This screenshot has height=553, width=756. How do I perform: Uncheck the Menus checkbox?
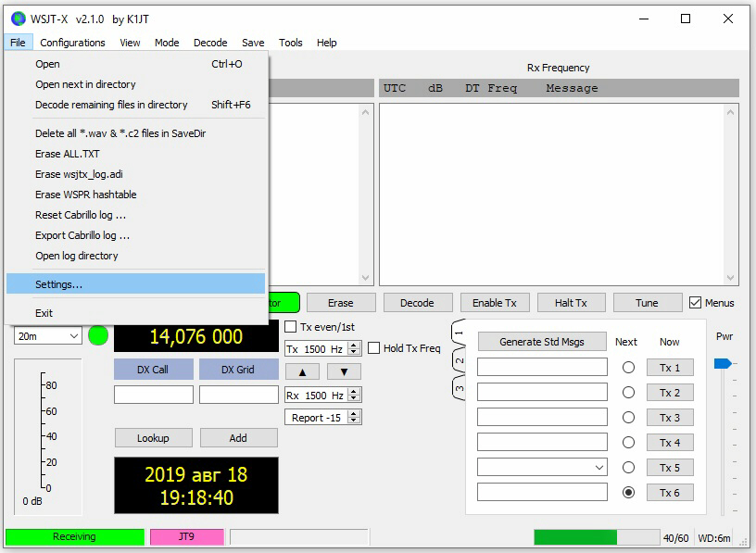point(695,303)
